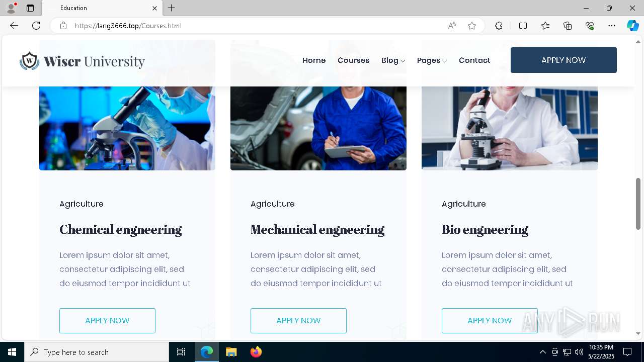The image size is (644, 362).
Task: Open the network tray icon
Action: pos(567,352)
